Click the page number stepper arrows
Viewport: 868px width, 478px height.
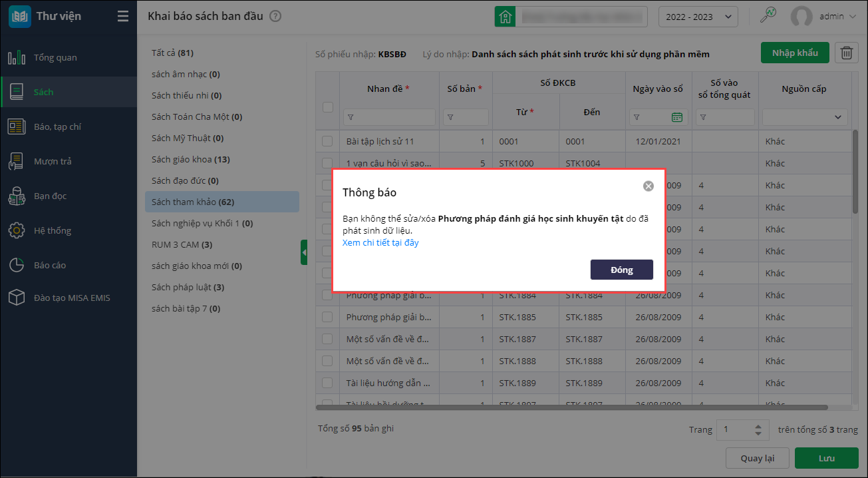tap(759, 430)
